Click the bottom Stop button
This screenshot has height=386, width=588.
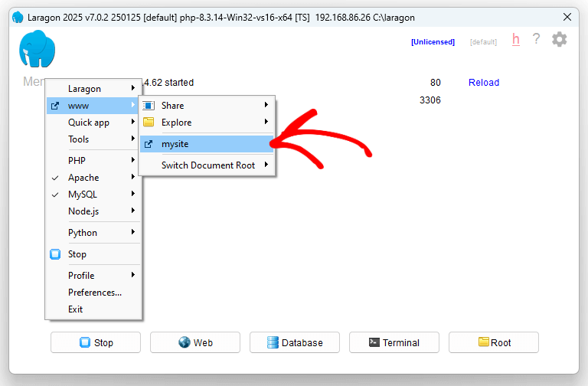coord(96,342)
